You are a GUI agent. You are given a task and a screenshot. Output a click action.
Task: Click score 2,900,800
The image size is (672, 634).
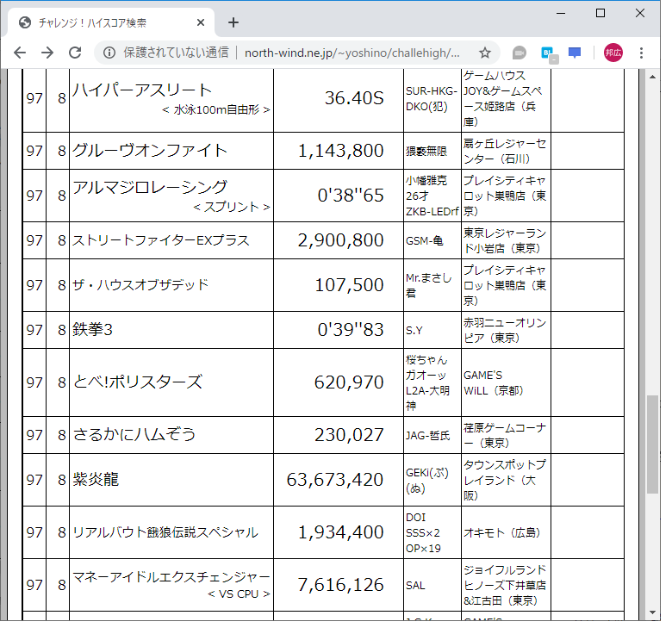tap(340, 240)
